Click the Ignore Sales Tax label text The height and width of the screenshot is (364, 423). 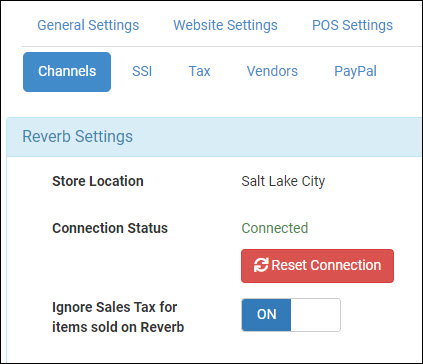point(118,317)
